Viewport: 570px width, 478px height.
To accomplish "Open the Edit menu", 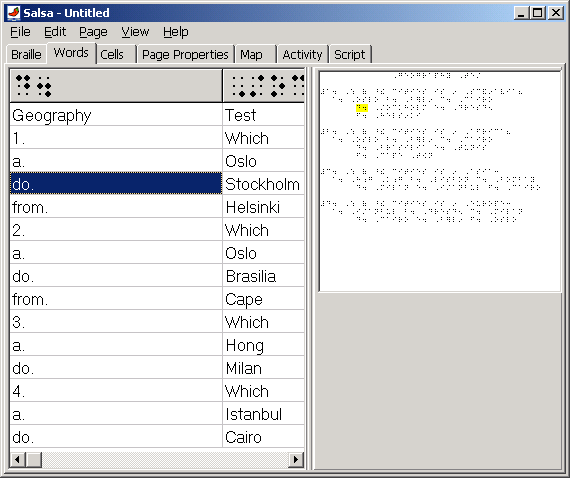I will tap(55, 32).
